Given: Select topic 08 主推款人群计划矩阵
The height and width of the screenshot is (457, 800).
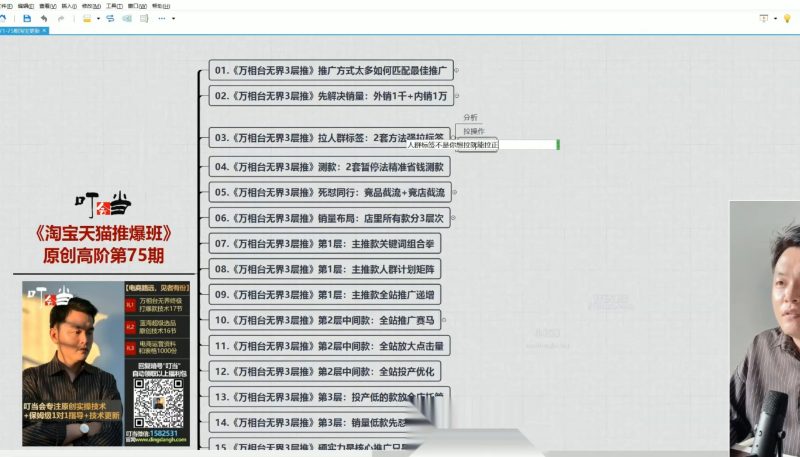Looking at the screenshot, I should [324, 269].
